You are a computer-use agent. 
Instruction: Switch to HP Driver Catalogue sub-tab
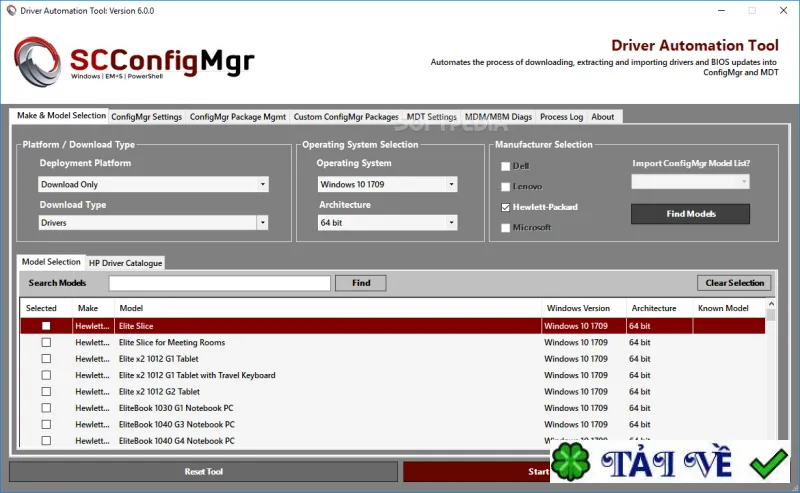[x=126, y=263]
